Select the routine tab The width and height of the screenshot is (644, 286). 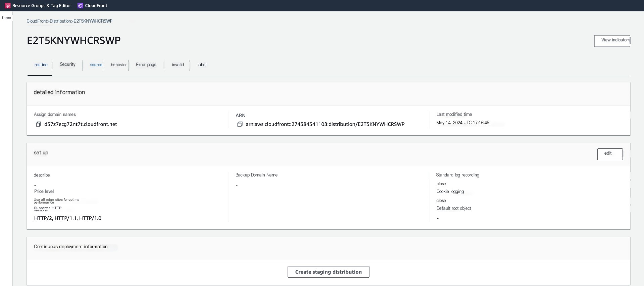pos(41,65)
